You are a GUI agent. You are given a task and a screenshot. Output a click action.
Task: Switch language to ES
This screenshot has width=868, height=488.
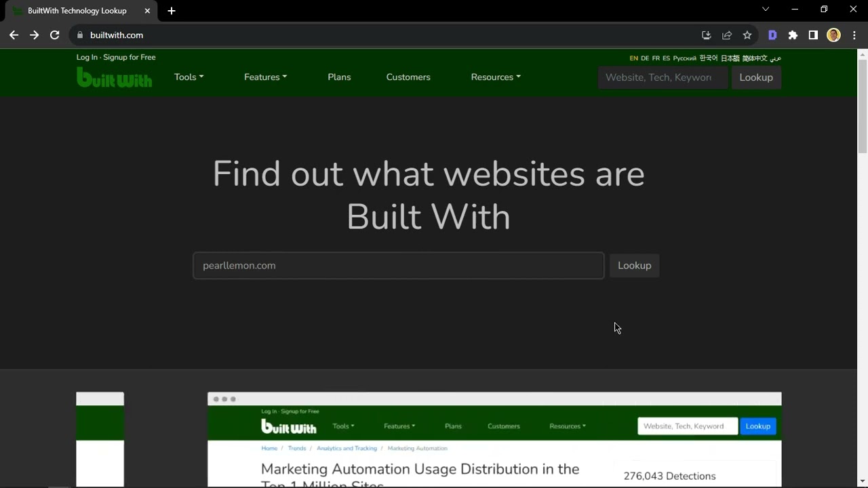click(666, 58)
